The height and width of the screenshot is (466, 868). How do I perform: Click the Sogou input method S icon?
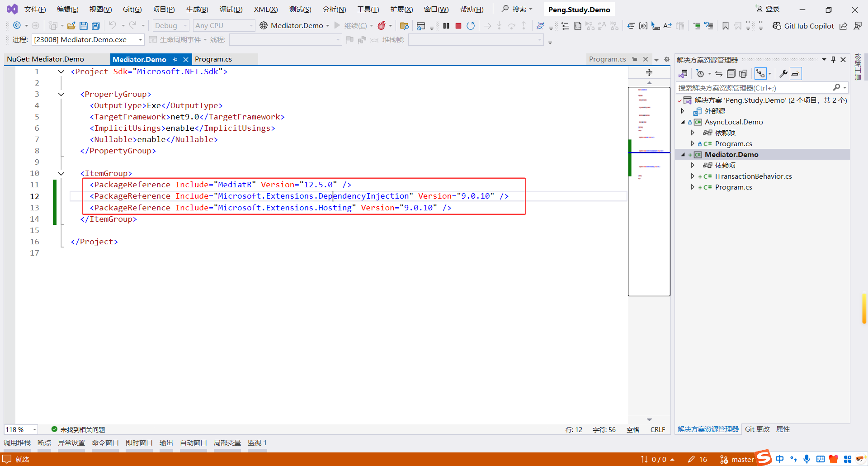(x=764, y=457)
